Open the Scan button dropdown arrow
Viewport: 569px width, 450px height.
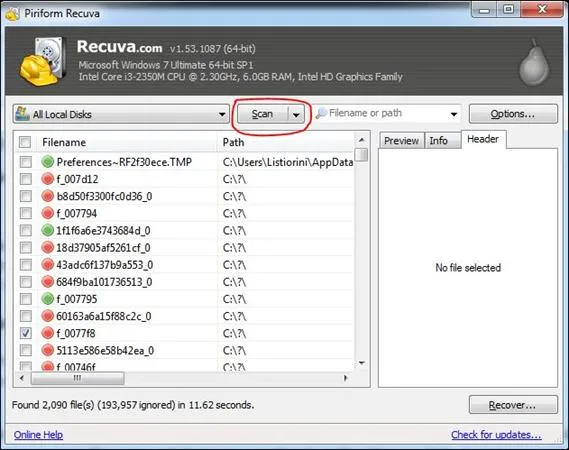coord(296,115)
